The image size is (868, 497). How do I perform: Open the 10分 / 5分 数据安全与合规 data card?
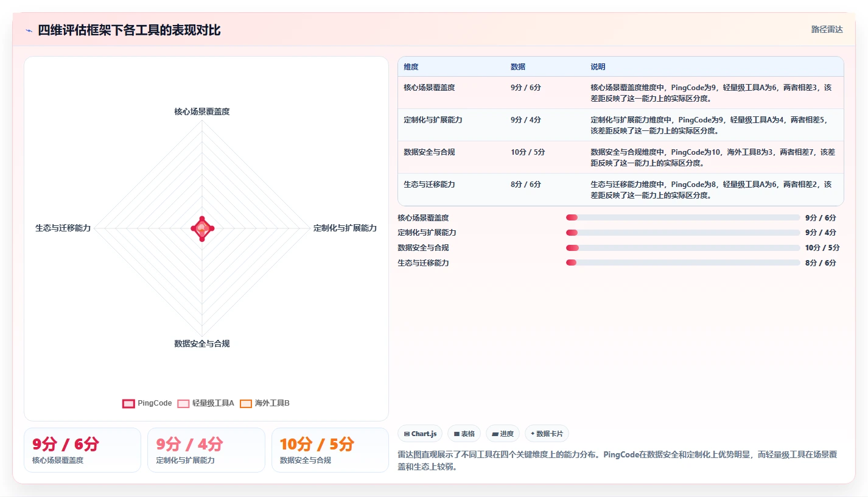[330, 450]
